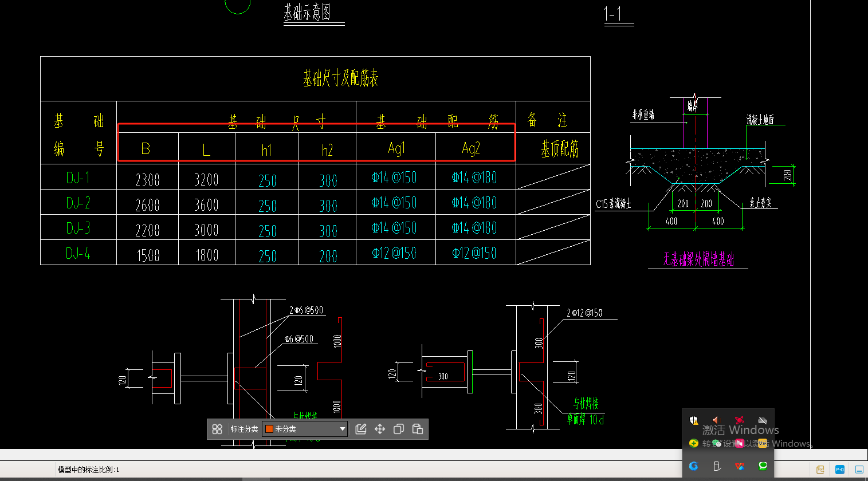
Task: Click the 3200 value in DJ-1 row
Action: point(206,180)
